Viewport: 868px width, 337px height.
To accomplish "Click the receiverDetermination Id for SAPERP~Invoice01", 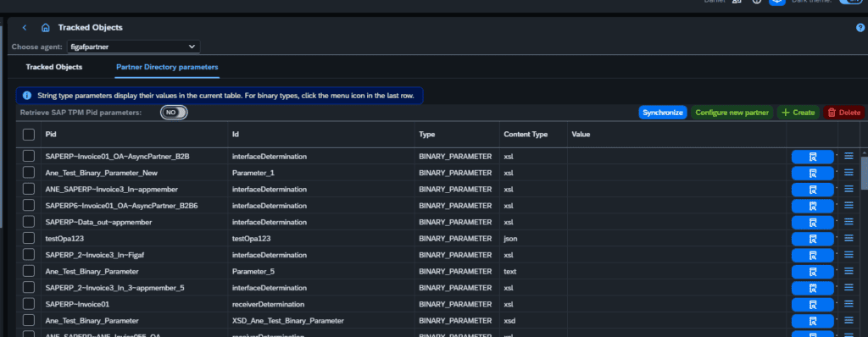I will 268,304.
